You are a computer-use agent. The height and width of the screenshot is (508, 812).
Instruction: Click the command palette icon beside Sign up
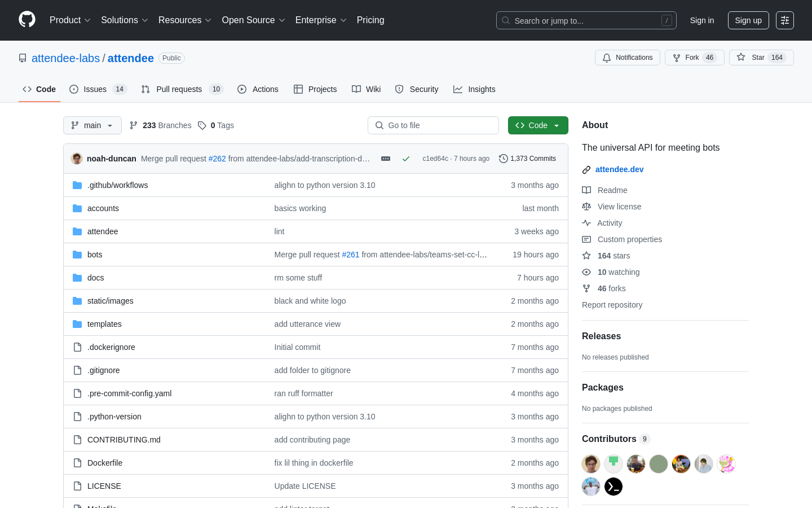coord(785,20)
